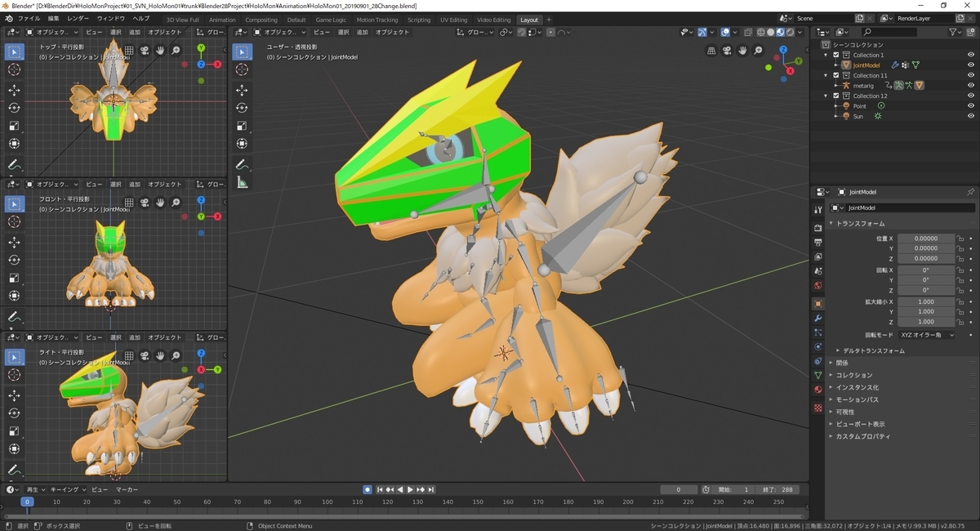Hide Collection 1 in the outliner
The image size is (980, 531).
pyautogui.click(x=970, y=55)
